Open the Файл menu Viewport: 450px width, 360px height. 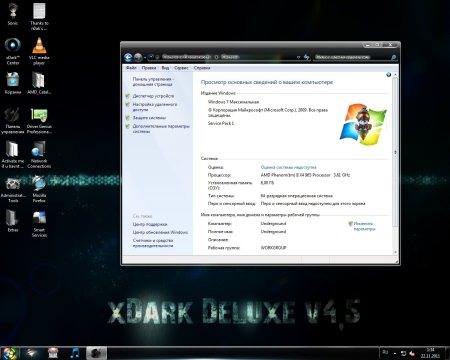[131, 68]
